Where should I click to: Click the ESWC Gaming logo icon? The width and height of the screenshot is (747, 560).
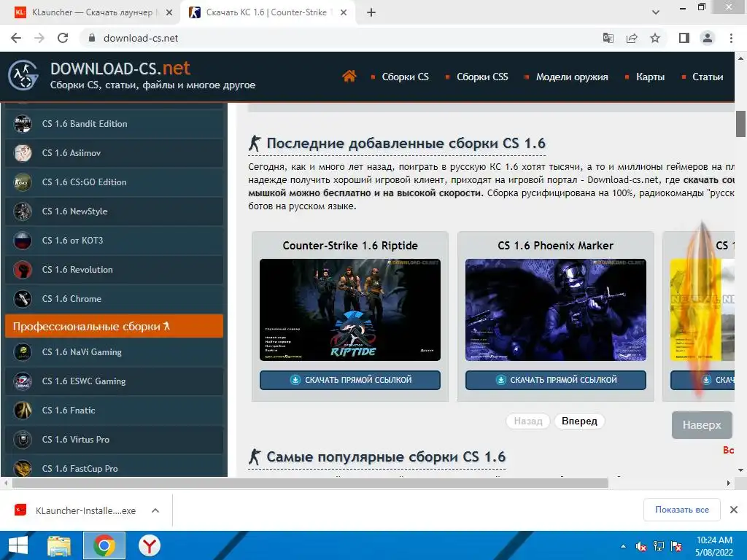pos(23,381)
